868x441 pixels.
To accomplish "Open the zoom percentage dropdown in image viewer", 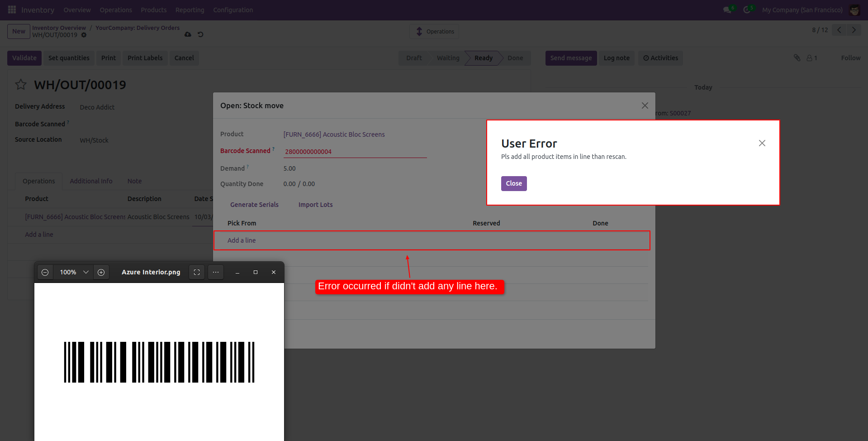I will coord(85,272).
